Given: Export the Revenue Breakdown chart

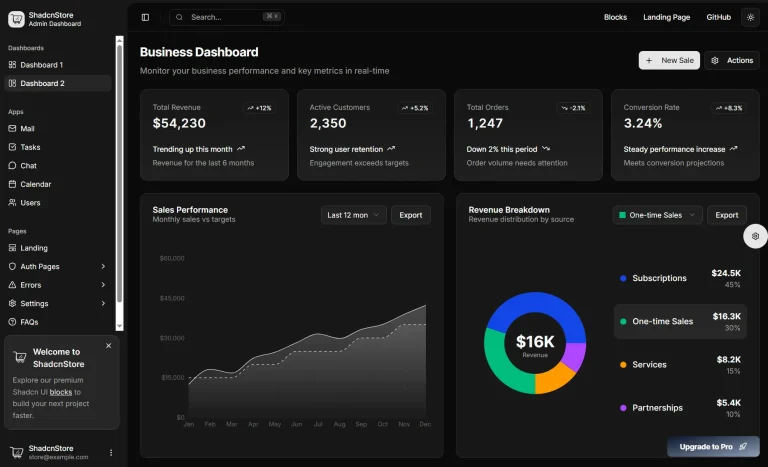Looking at the screenshot, I should 726,215.
